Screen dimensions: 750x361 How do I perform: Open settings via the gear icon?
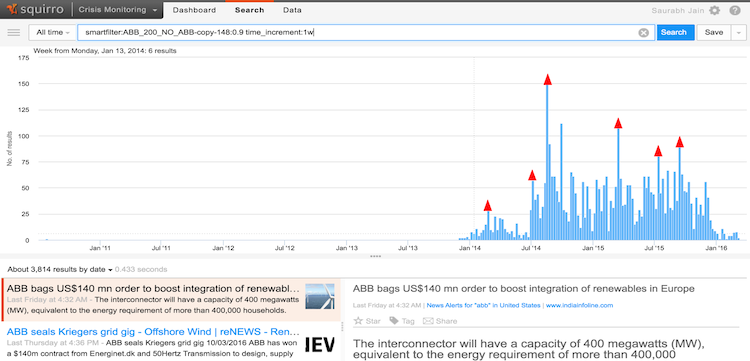714,11
